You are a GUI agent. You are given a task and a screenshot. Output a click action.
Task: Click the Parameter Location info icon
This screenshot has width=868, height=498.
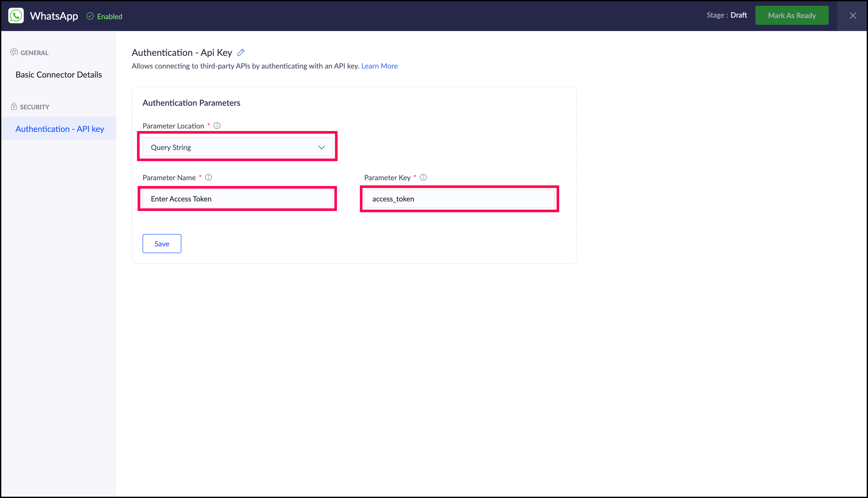tap(217, 125)
